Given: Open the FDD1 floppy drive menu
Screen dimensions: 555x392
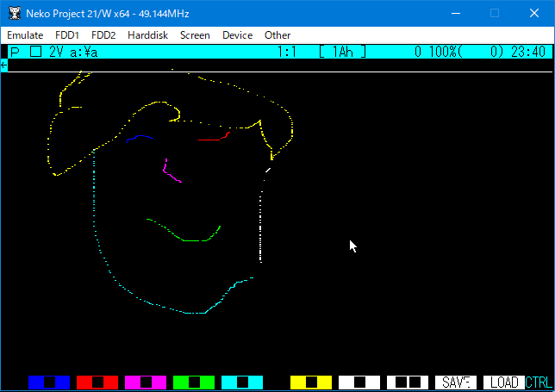Looking at the screenshot, I should [66, 35].
